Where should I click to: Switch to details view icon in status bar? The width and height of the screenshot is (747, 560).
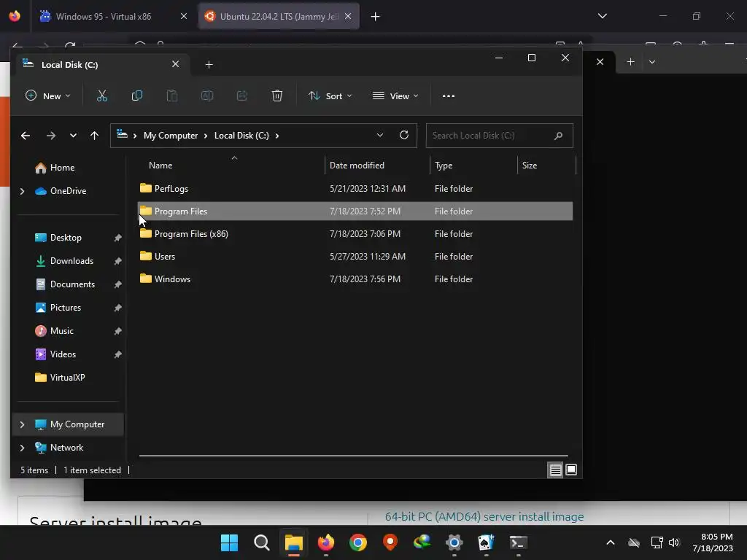coord(555,470)
